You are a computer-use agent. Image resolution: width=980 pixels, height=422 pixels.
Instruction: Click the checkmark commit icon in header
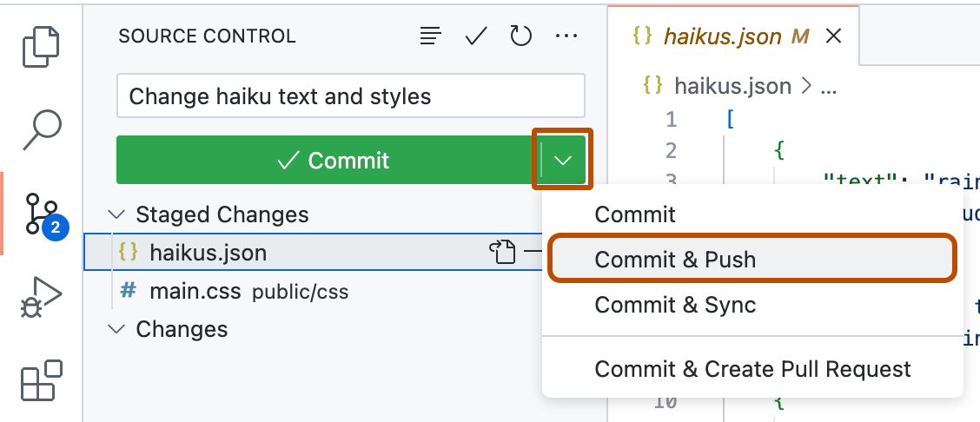coord(475,36)
